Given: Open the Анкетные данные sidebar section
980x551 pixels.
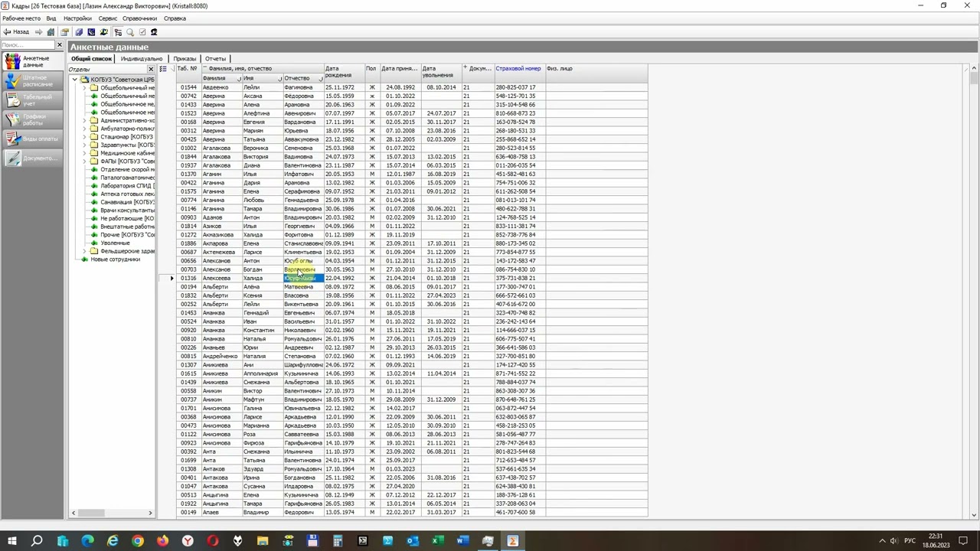Looking at the screenshot, I should pos(32,61).
